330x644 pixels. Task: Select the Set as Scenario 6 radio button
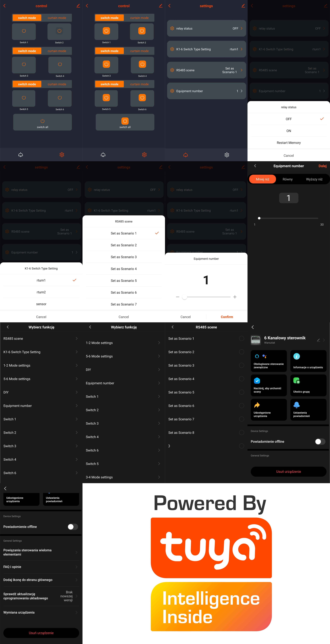point(241,406)
